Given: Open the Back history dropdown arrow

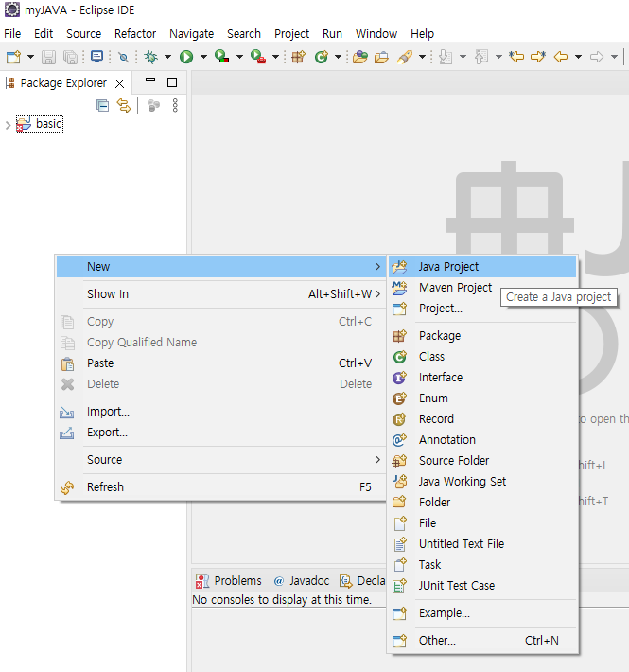Looking at the screenshot, I should [578, 57].
